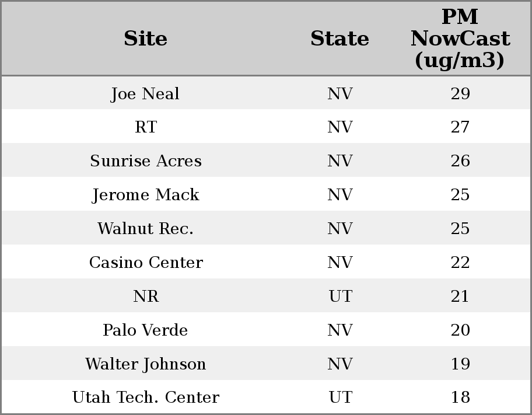Click the Palo Verde site name

pos(145,330)
